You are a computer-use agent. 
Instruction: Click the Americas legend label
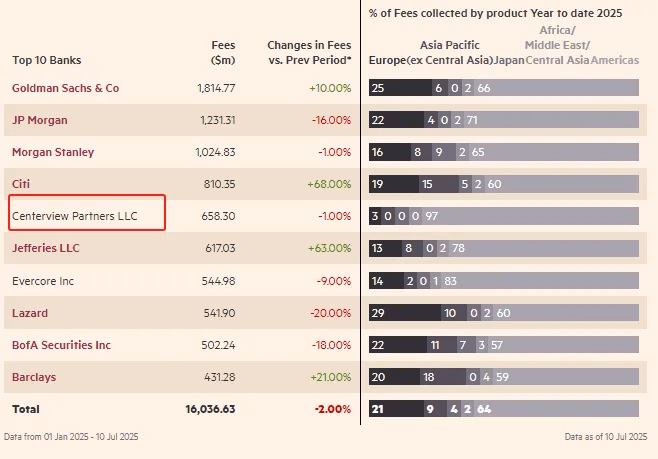(x=615, y=60)
